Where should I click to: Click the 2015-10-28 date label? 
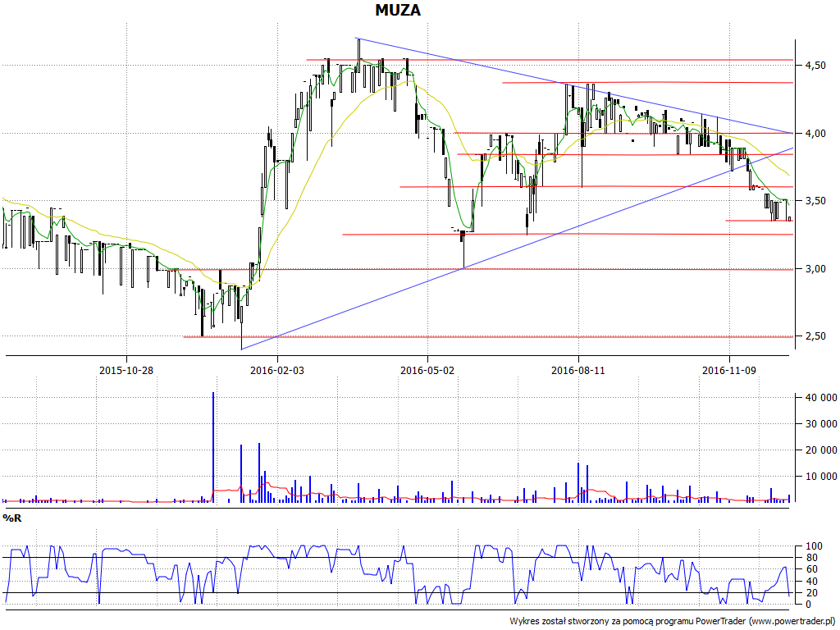point(126,370)
